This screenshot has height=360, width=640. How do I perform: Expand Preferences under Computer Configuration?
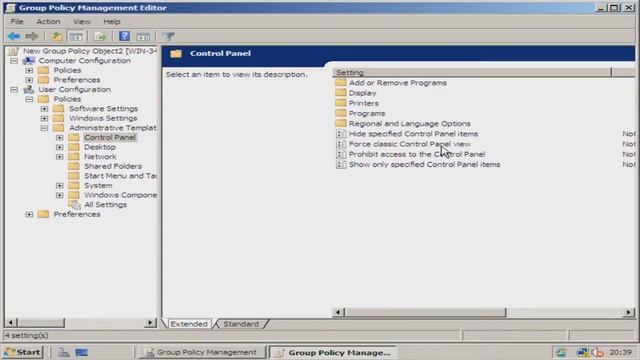coord(29,80)
